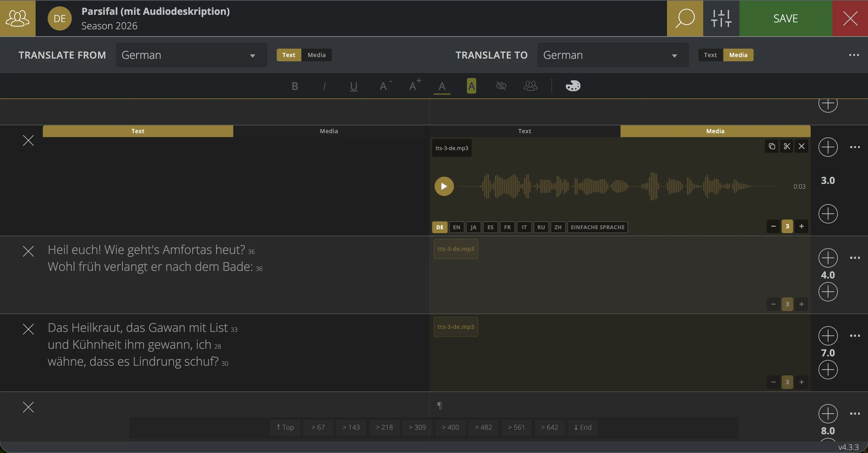Choose text color underlined A

[x=442, y=87]
